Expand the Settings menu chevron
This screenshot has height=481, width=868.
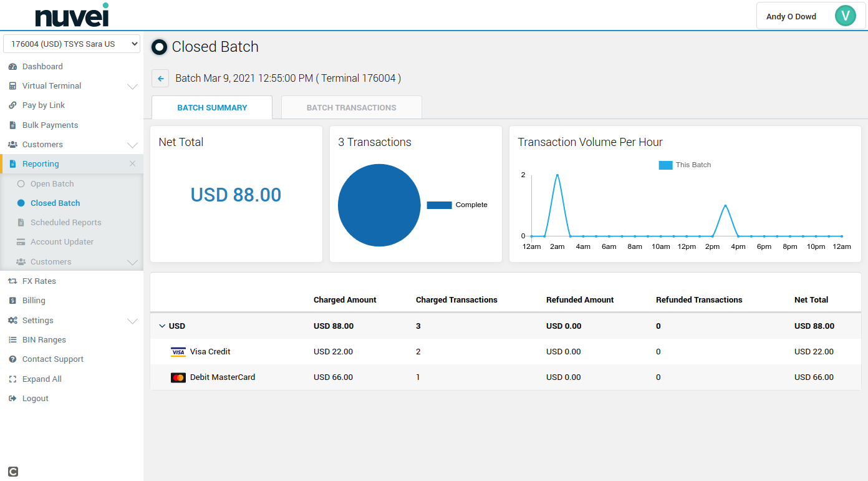point(132,321)
